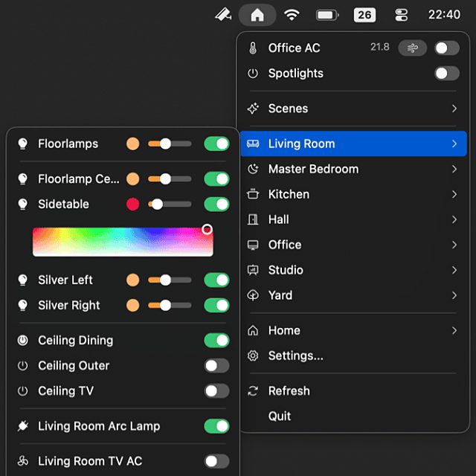Click the Sidetable red color swatch
This screenshot has height=476, width=476.
click(x=132, y=204)
